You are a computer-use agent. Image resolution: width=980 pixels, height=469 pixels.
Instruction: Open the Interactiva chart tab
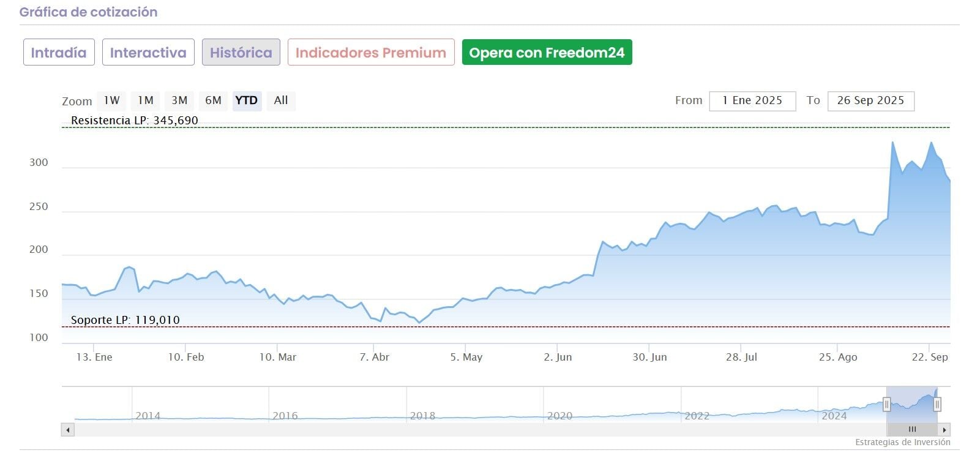tap(148, 53)
